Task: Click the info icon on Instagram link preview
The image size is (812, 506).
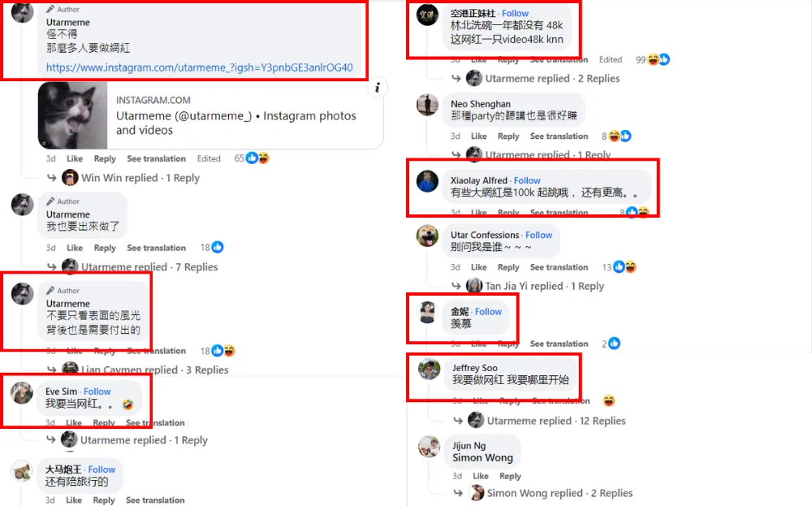Action: [x=378, y=88]
